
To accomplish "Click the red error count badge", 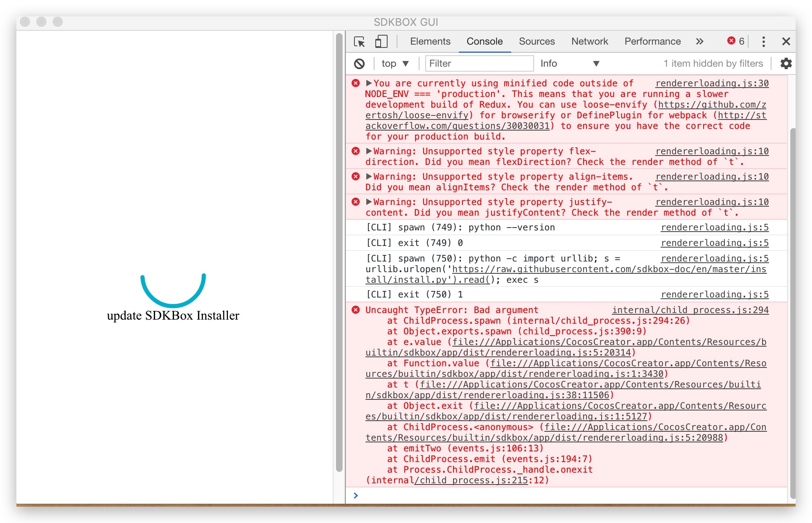I will pos(736,41).
